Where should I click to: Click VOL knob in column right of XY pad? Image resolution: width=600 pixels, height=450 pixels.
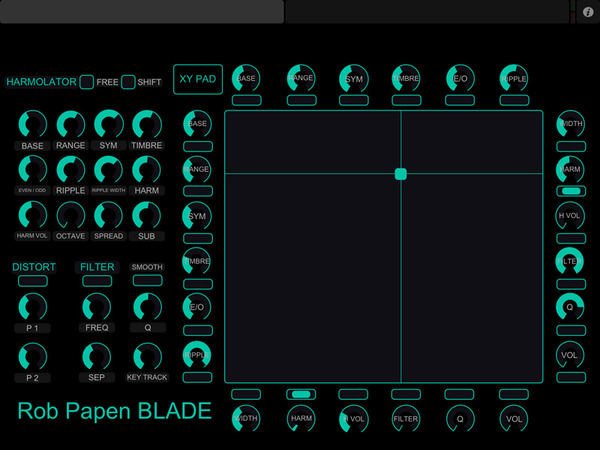570,355
